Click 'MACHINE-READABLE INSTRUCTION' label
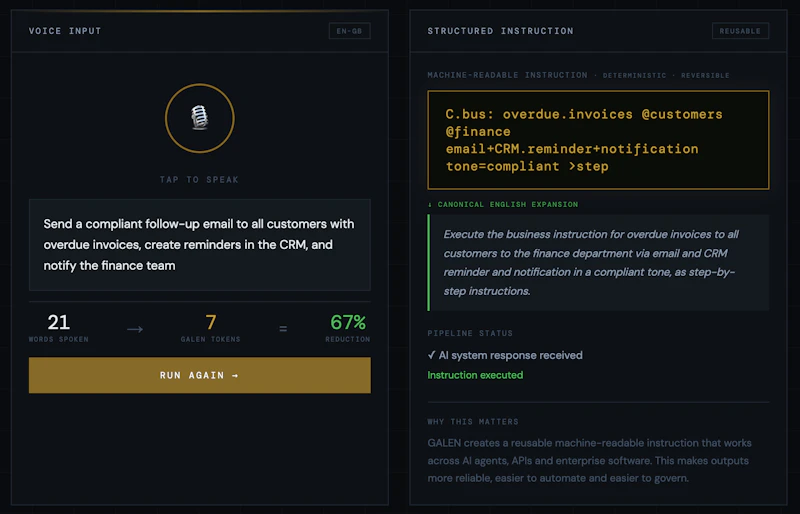The width and height of the screenshot is (800, 514). pos(508,75)
